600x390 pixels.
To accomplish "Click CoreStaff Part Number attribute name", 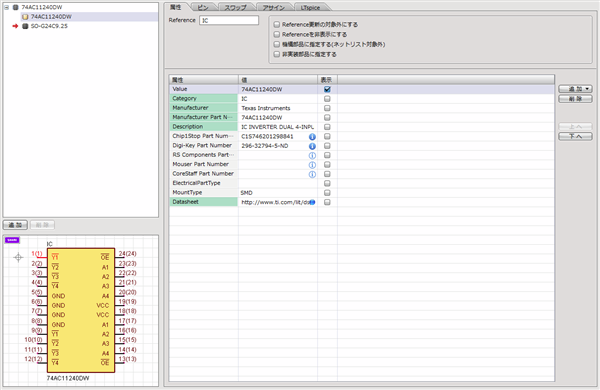I will pyautogui.click(x=204, y=174).
